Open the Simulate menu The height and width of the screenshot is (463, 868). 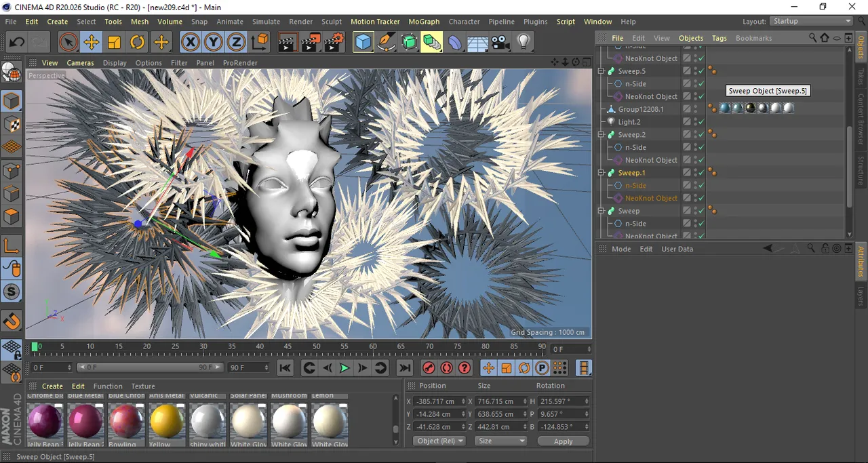(266, 22)
